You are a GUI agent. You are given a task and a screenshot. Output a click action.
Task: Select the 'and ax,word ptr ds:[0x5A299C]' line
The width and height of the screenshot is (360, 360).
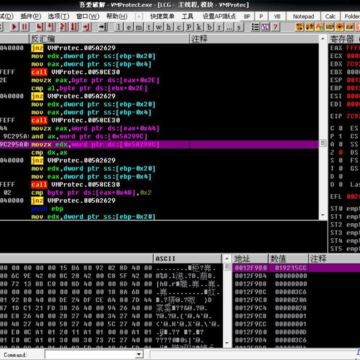[159, 136]
